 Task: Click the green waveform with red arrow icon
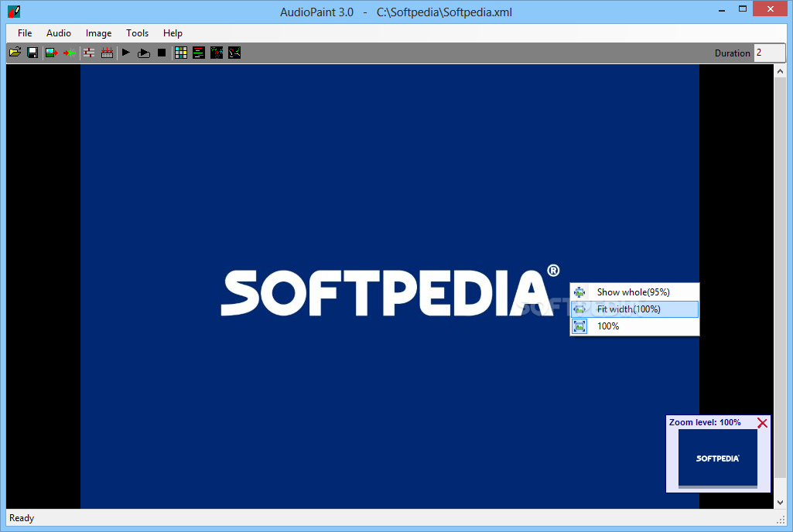tap(70, 53)
